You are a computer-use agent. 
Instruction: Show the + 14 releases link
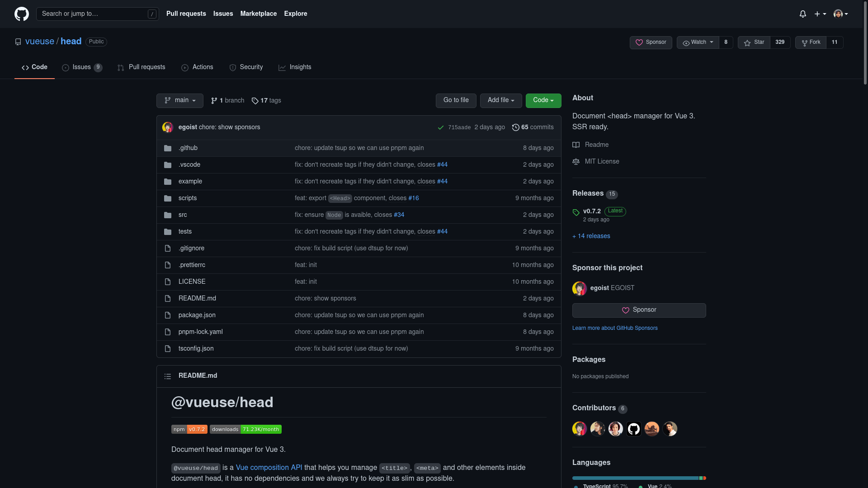(591, 236)
